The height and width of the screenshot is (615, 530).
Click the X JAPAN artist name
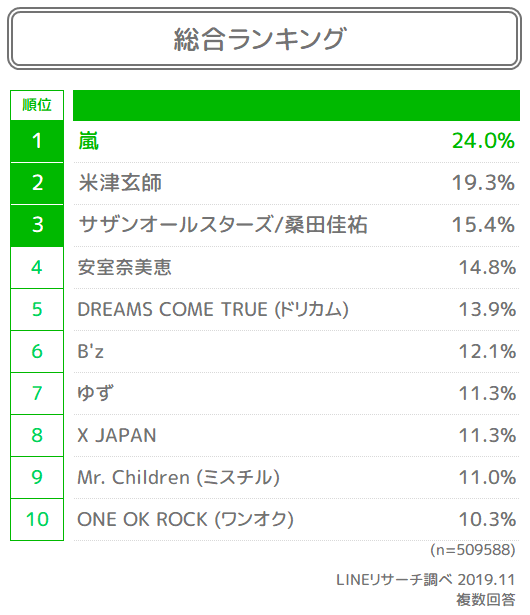(x=117, y=435)
